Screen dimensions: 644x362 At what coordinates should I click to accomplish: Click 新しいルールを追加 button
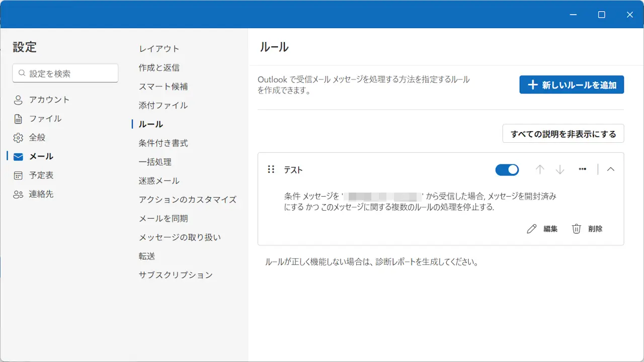pos(572,85)
